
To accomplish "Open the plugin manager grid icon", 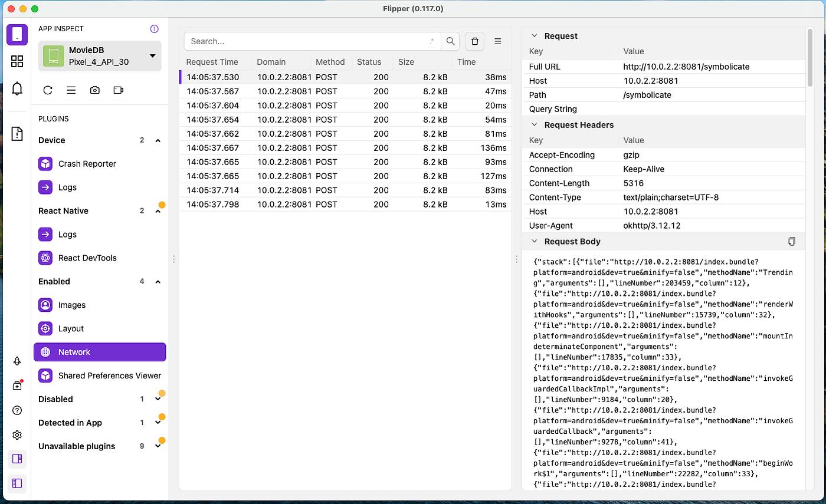I will tap(17, 61).
